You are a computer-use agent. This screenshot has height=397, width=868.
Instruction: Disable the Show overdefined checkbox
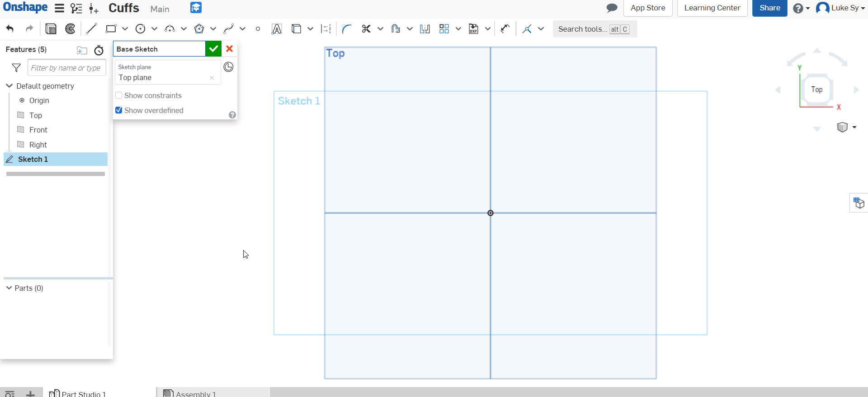[119, 110]
